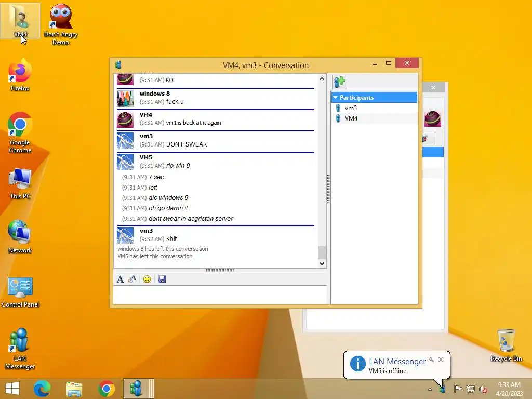The width and height of the screenshot is (532, 399).
Task: Open File Explorer from the taskbar
Action: 74,389
